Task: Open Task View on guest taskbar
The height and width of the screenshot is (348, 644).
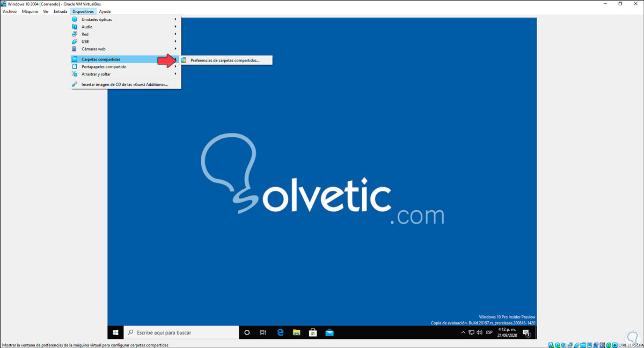Action: [x=263, y=332]
